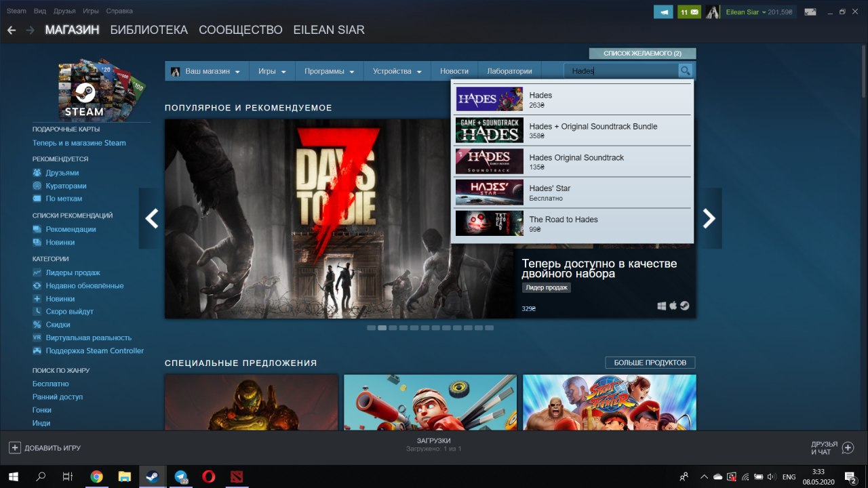The width and height of the screenshot is (868, 488).
Task: Open Новости in the store nav
Action: (x=454, y=71)
